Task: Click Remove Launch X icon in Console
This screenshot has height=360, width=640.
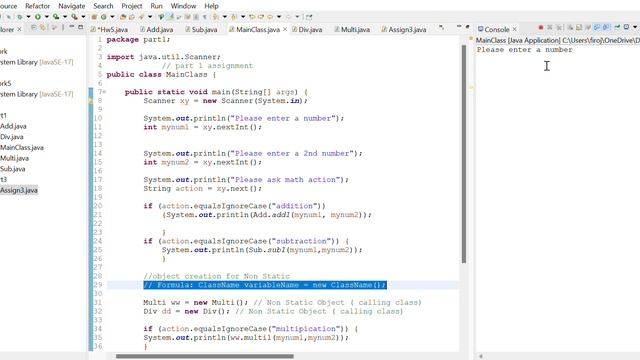Action: 550,27
